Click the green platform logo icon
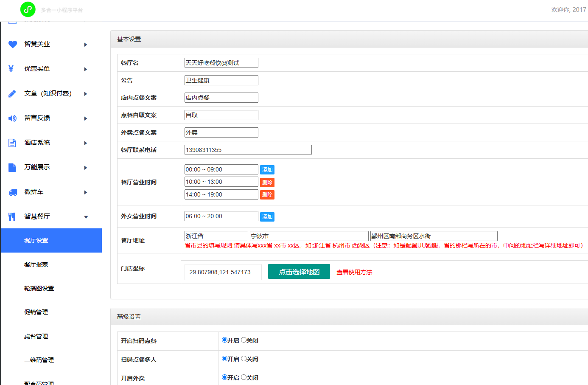The width and height of the screenshot is (588, 385). (x=28, y=9)
